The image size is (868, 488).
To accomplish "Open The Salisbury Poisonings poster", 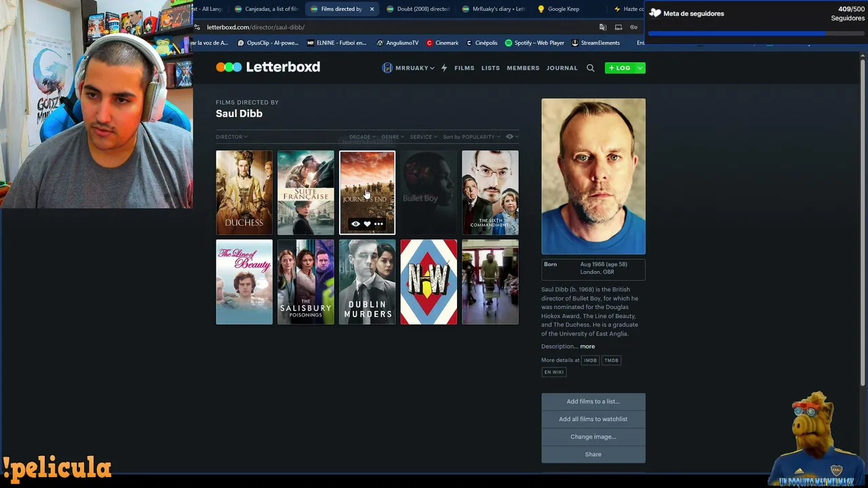I will [306, 282].
